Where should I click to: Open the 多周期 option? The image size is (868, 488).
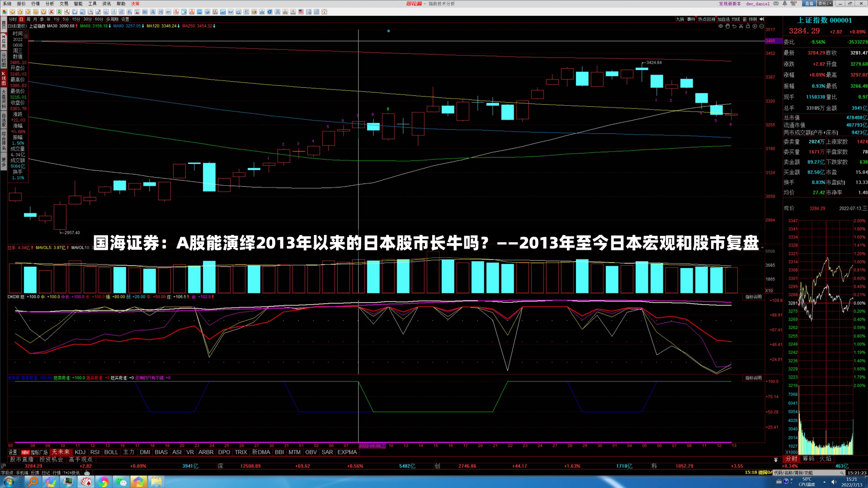coord(112,19)
